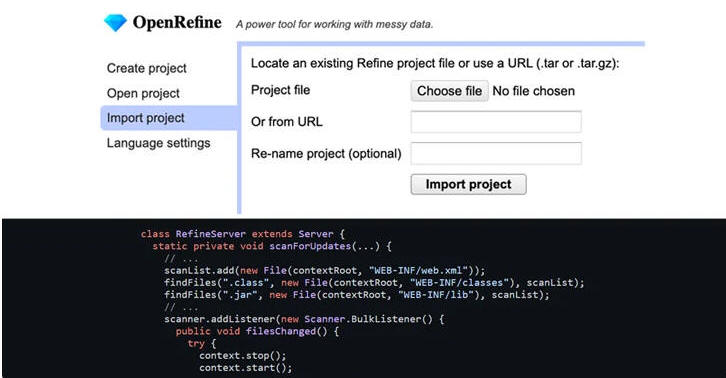
Task: Open the Create project tab
Action: tap(146, 68)
